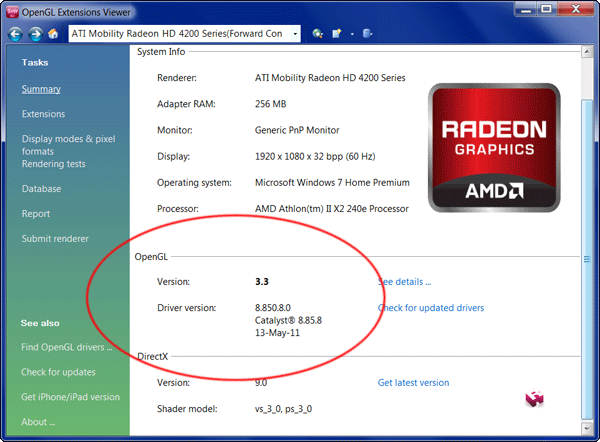Go to Home via the house icon
The height and width of the screenshot is (442, 600).
click(52, 33)
